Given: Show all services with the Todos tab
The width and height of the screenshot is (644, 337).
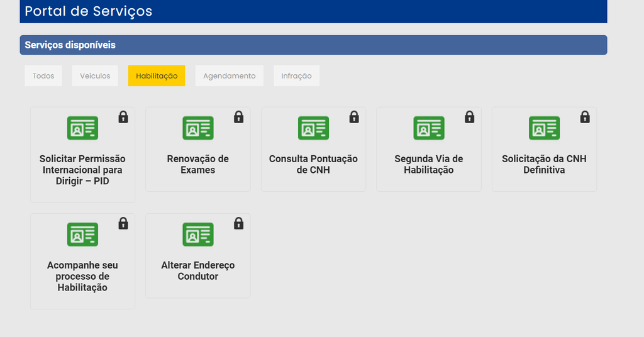Looking at the screenshot, I should click(43, 75).
